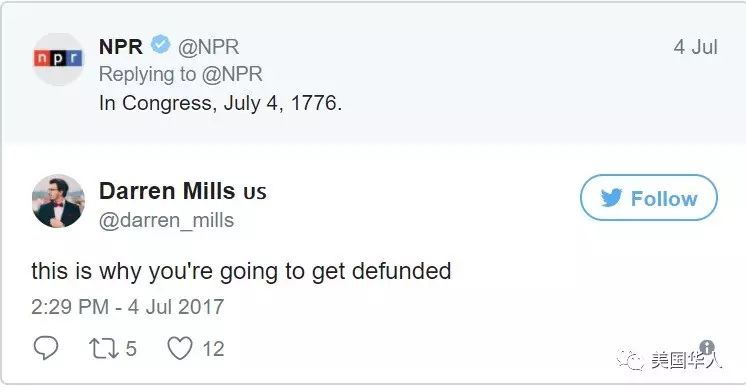The height and width of the screenshot is (392, 746).
Task: Open the 4 Jul timestamp on NPR tweet
Action: point(695,47)
